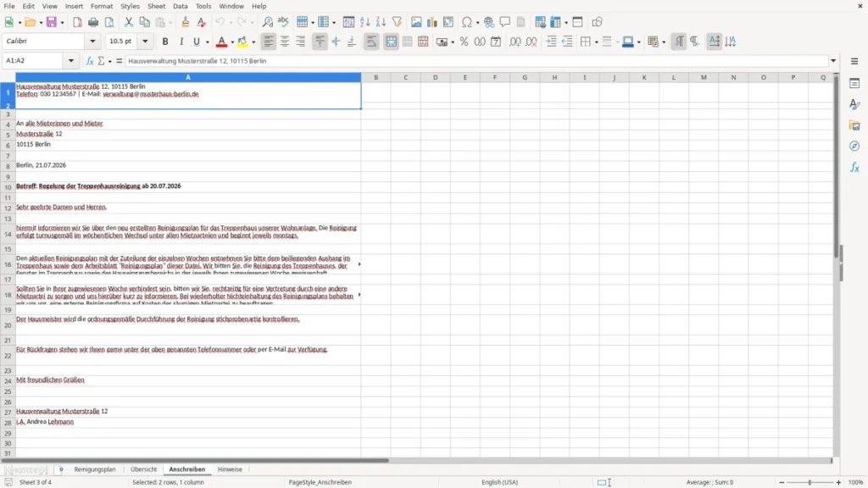Insert a pivot table
Viewport: 868px width, 488px height.
pos(448,22)
